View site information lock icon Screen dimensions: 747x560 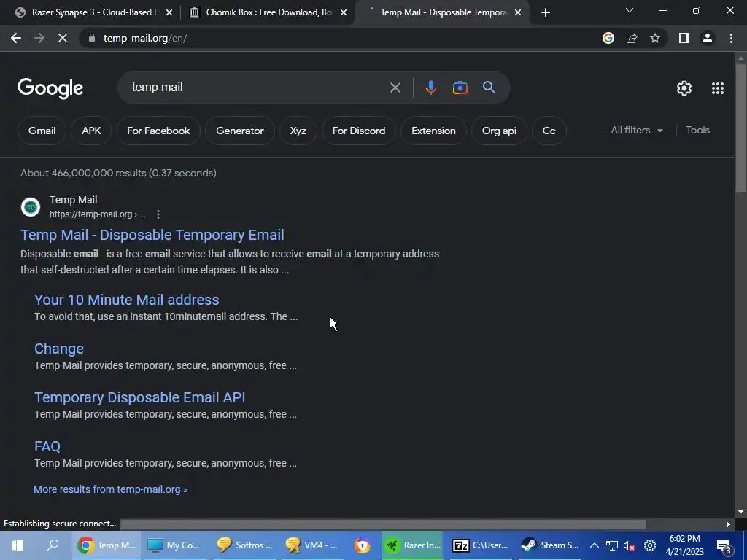(92, 38)
